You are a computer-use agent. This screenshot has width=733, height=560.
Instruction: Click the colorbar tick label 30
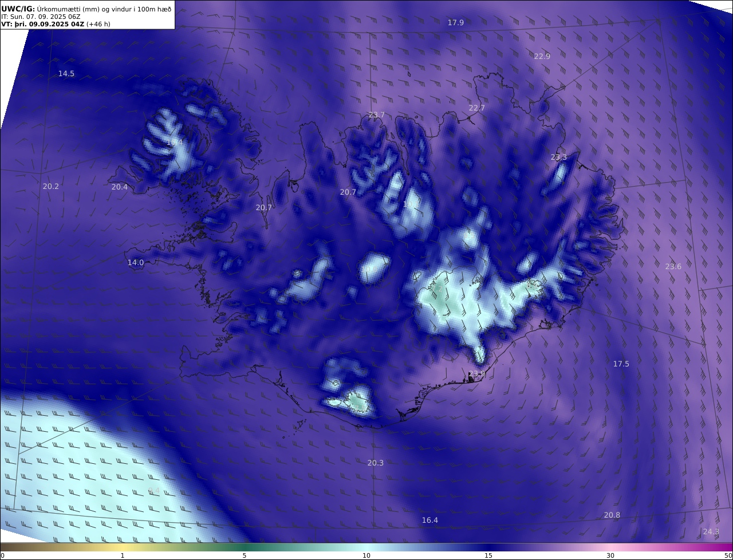610,555
